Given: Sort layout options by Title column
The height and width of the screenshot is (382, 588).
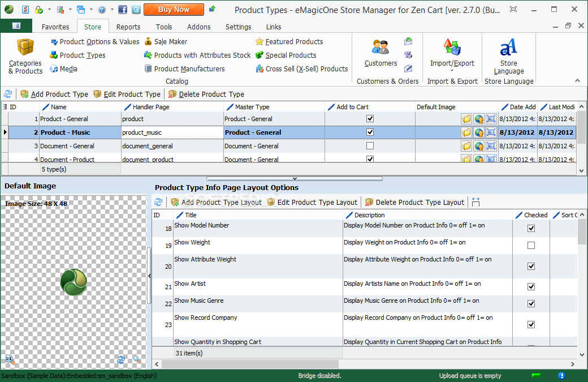Looking at the screenshot, I should point(258,215).
